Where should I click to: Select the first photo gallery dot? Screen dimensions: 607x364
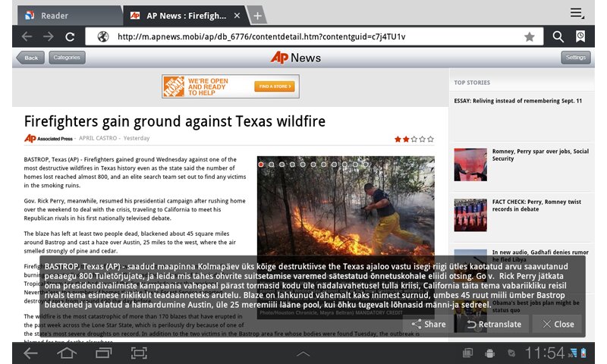[261, 164]
